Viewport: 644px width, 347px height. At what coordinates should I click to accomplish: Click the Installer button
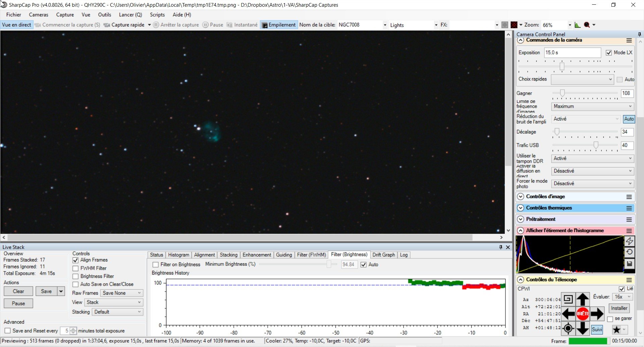[619, 308]
